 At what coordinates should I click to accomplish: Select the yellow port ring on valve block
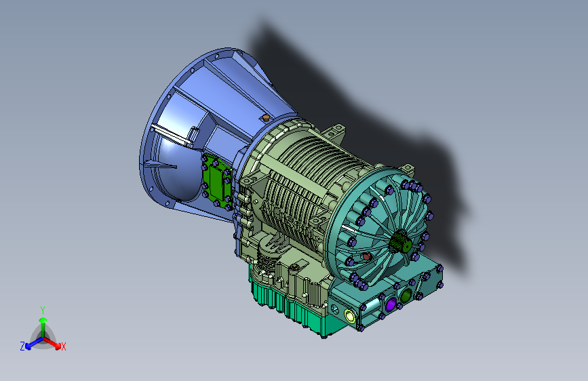tap(350, 316)
